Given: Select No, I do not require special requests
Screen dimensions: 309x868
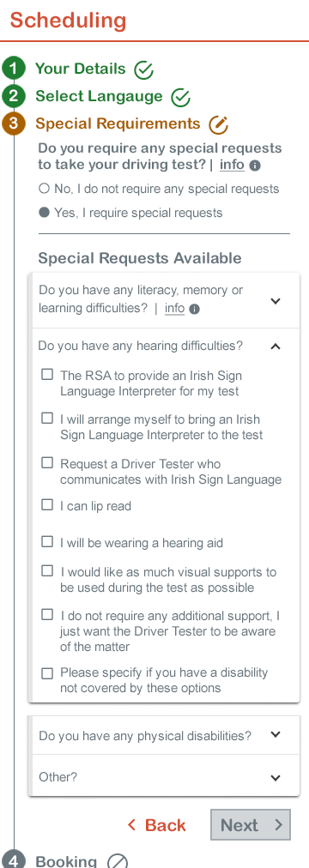Looking at the screenshot, I should pos(45,189).
